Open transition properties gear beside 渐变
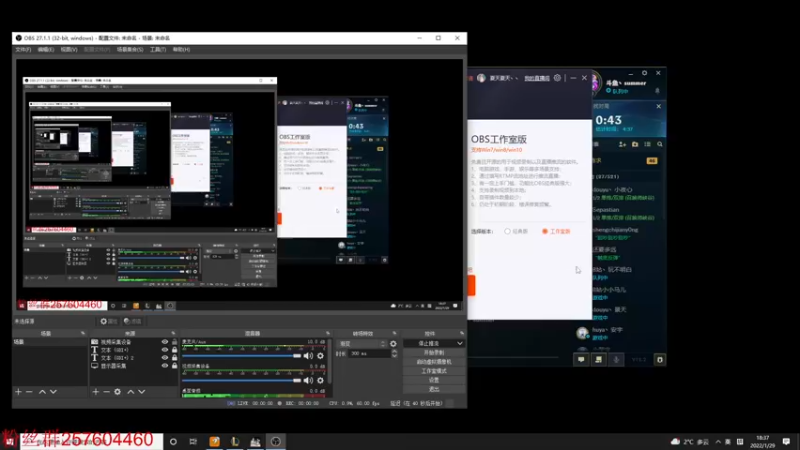800x450 pixels. coord(393,344)
